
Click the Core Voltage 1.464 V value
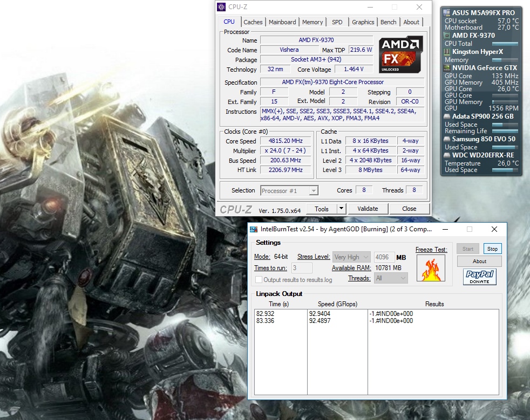click(354, 69)
